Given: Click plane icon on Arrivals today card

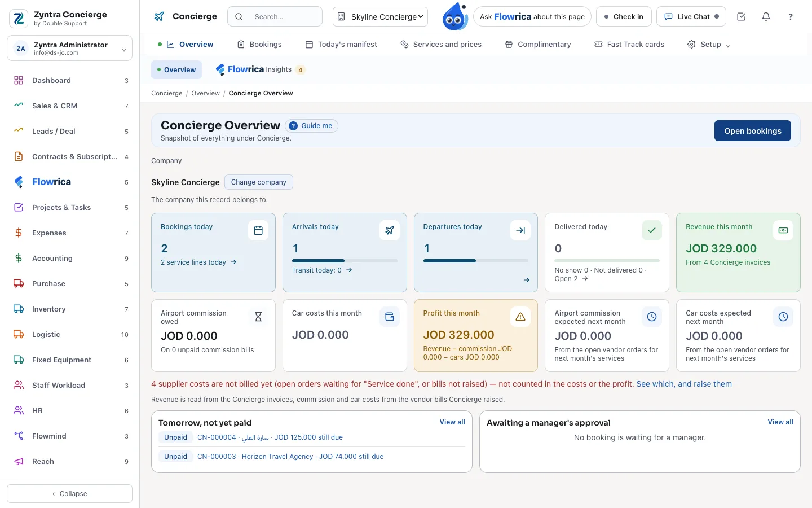Looking at the screenshot, I should (x=390, y=230).
